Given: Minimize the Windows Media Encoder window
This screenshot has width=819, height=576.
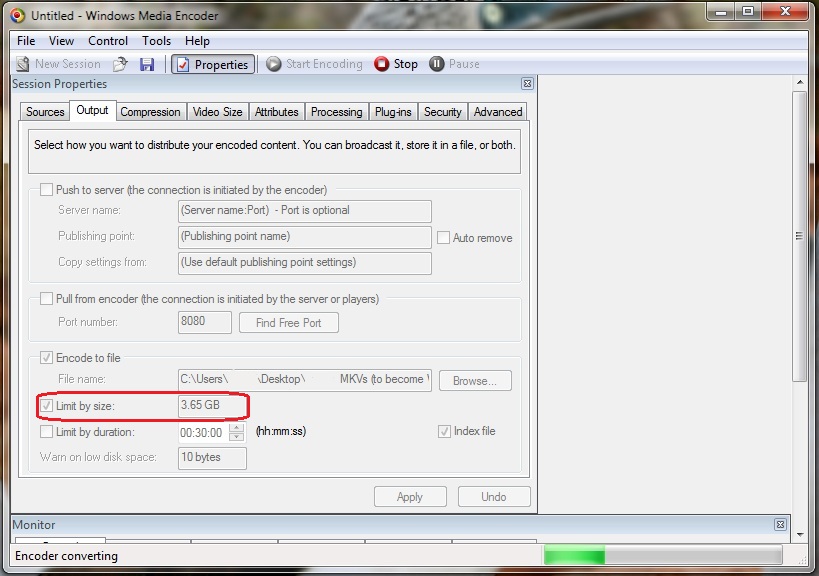Looking at the screenshot, I should pyautogui.click(x=722, y=11).
